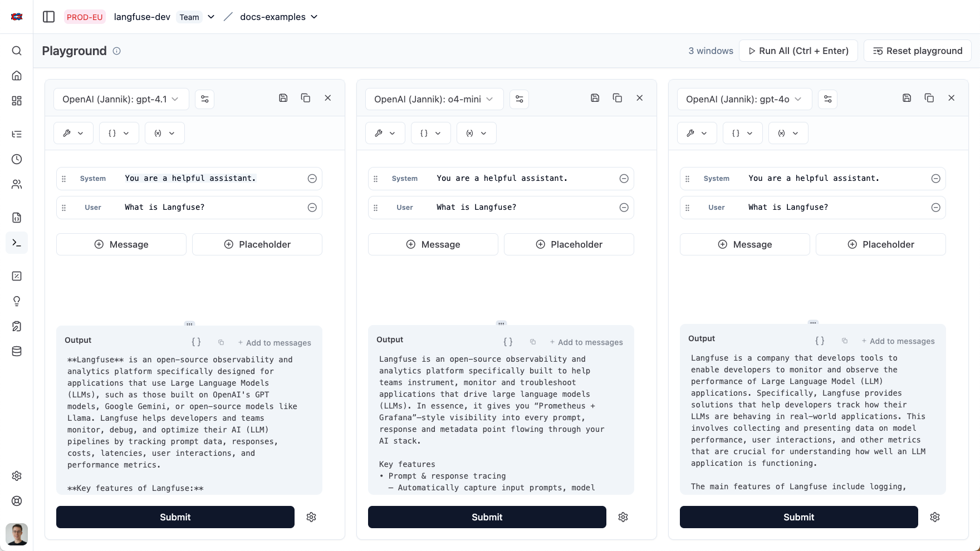The image size is (980, 551).
Task: Open the docs-examples project switcher
Action: point(278,17)
